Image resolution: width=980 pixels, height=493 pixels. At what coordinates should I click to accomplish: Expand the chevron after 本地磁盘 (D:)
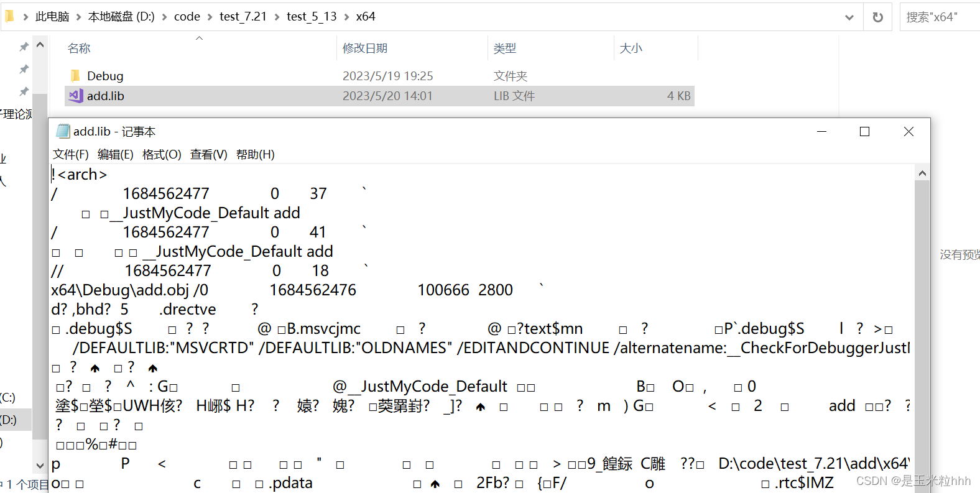click(x=164, y=17)
